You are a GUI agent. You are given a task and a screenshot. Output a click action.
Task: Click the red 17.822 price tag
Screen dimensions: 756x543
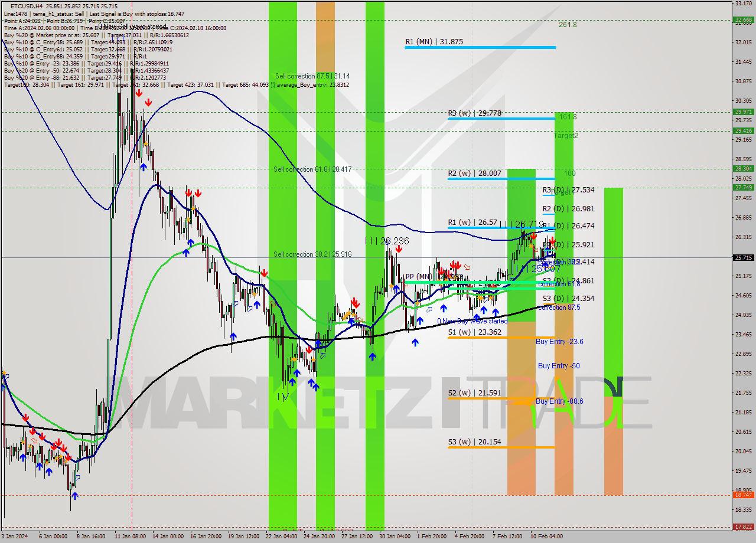pyautogui.click(x=743, y=526)
